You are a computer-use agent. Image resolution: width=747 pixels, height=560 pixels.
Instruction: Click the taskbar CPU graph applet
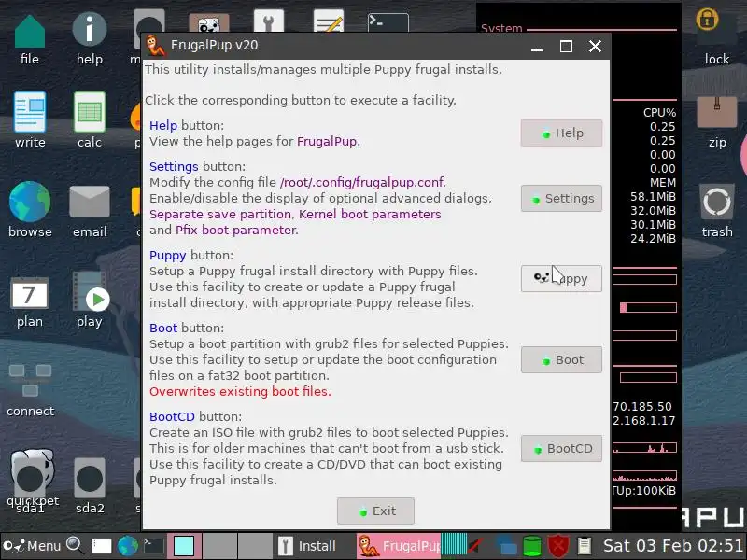[454, 546]
